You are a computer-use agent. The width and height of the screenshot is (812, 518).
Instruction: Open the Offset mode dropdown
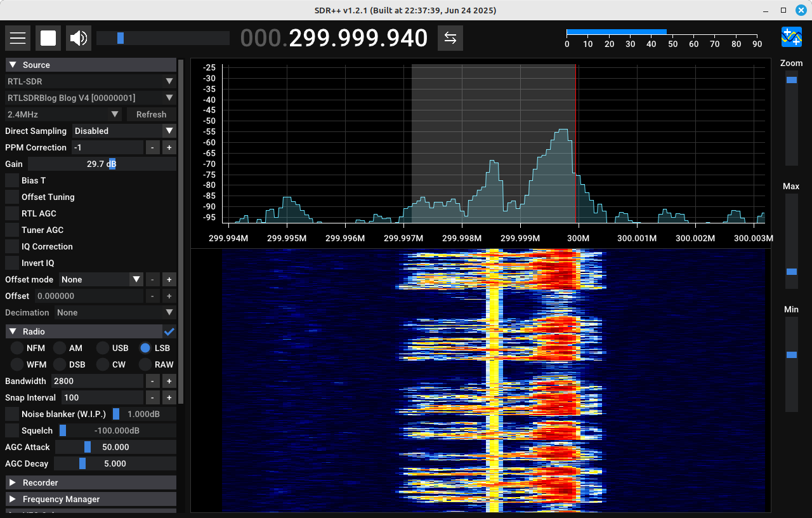click(x=101, y=279)
